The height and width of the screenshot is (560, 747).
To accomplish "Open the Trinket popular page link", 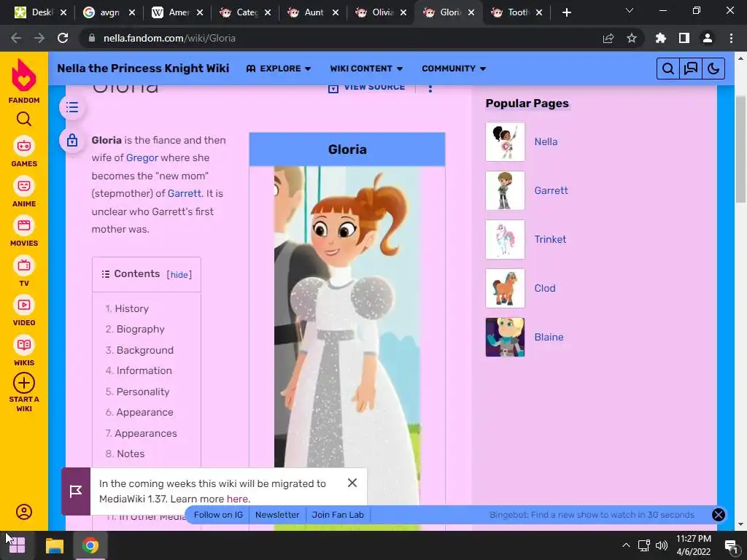I will [550, 239].
